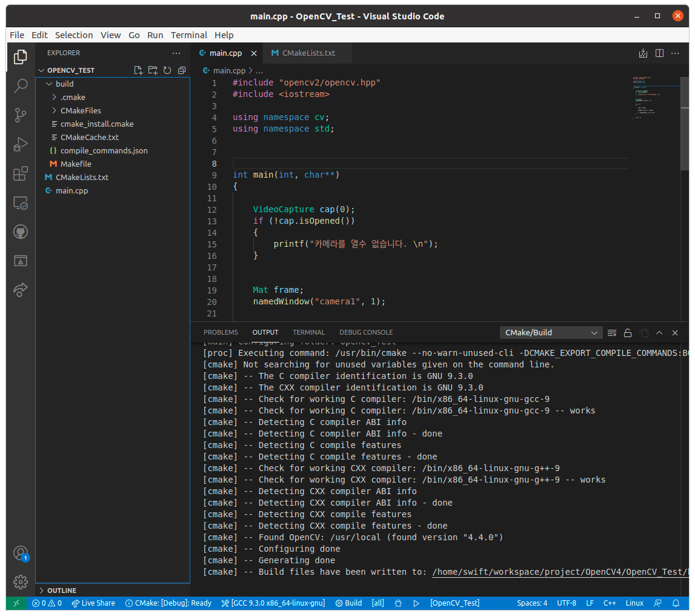Collapse all folders in Explorer
Screen dimensions: 695x616
(182, 70)
